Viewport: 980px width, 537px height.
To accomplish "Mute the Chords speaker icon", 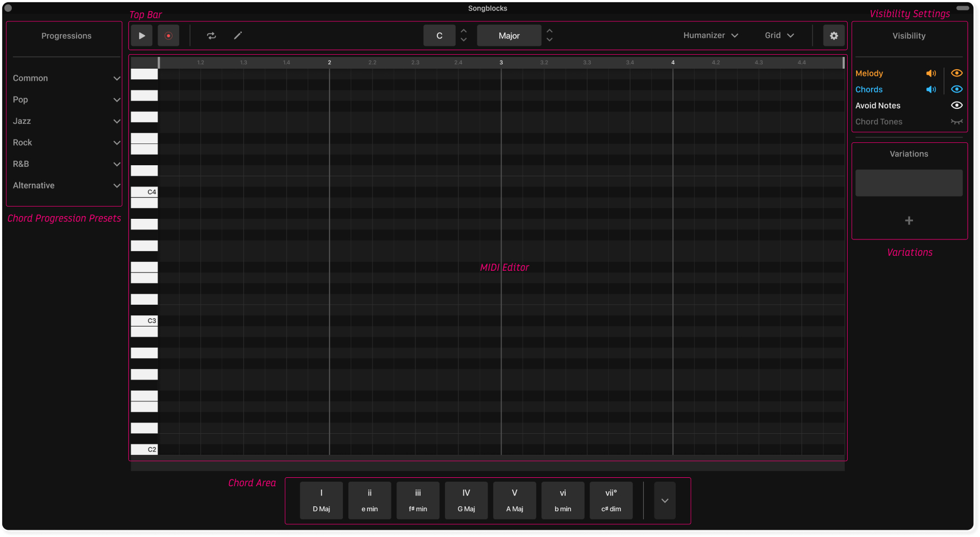I will click(931, 89).
